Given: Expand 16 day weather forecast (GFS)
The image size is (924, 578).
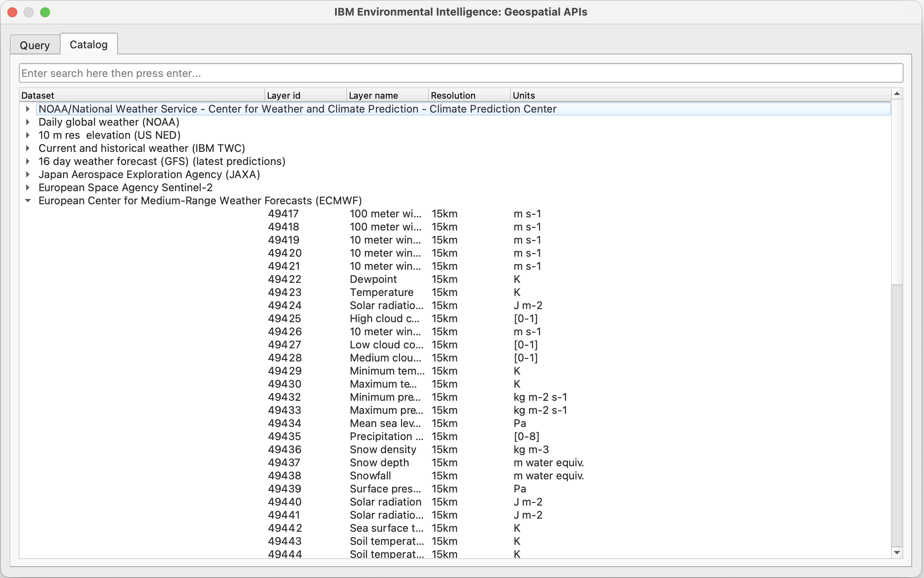Looking at the screenshot, I should [27, 161].
